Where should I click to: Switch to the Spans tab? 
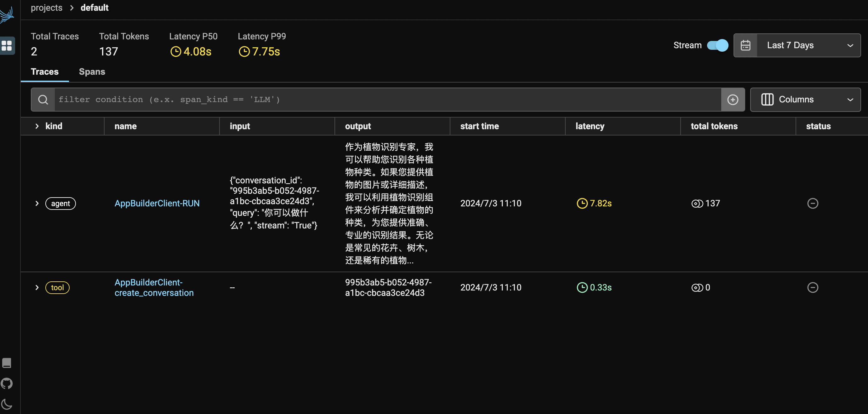(x=92, y=72)
